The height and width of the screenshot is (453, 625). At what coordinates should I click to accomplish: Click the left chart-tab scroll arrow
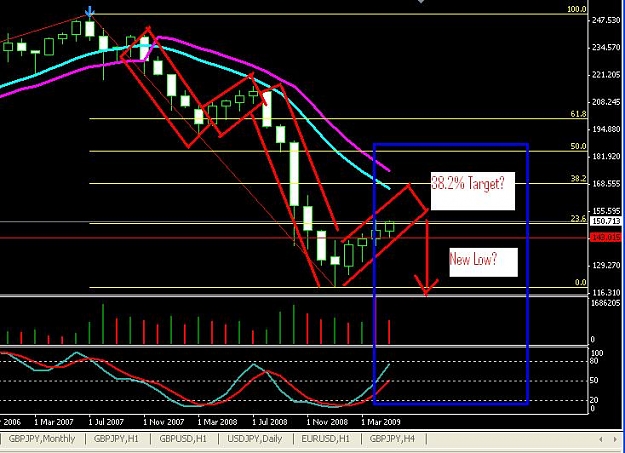point(601,439)
